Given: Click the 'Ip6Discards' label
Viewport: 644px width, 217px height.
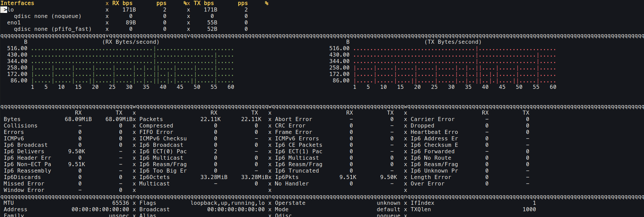Looking at the screenshot, I should click(22, 177).
